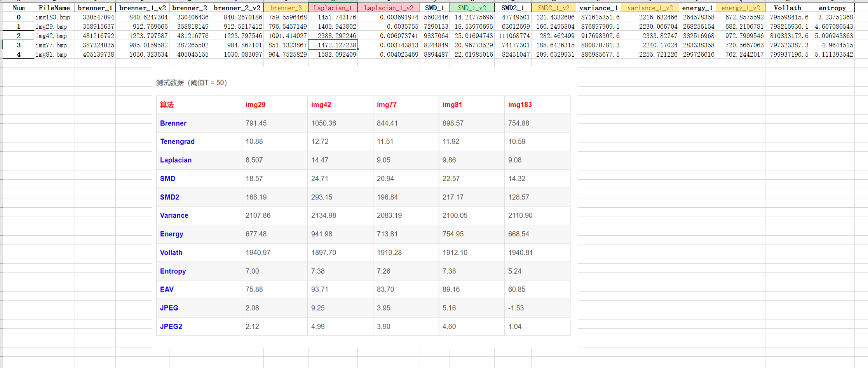Select the energy_1_v2 header cell

click(x=741, y=8)
